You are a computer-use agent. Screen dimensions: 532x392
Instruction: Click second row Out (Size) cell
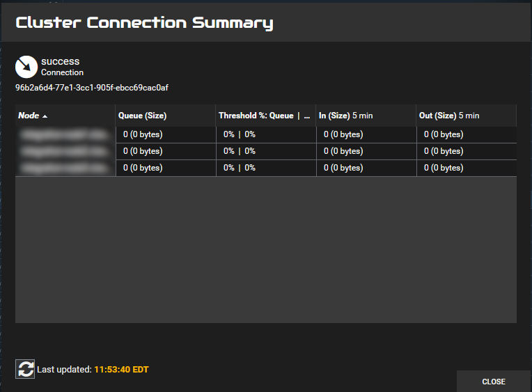(x=467, y=151)
